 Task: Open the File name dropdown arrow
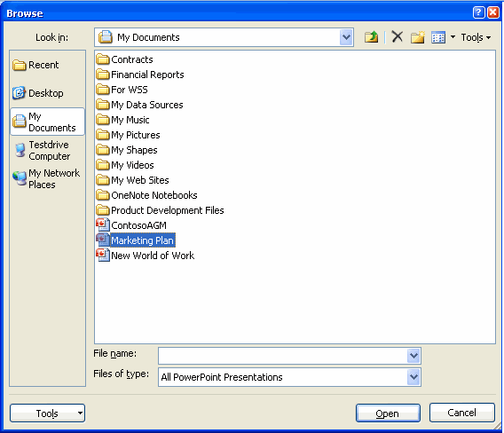(x=413, y=356)
